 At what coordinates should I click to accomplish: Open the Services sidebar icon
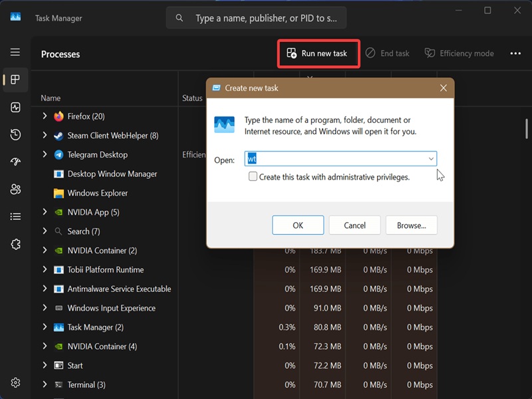[15, 244]
